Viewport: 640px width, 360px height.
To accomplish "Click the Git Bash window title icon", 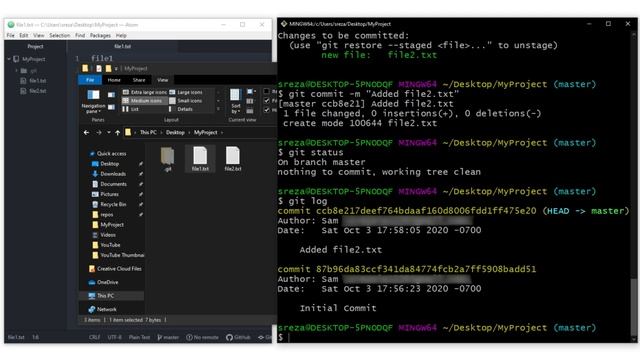I will tap(284, 24).
